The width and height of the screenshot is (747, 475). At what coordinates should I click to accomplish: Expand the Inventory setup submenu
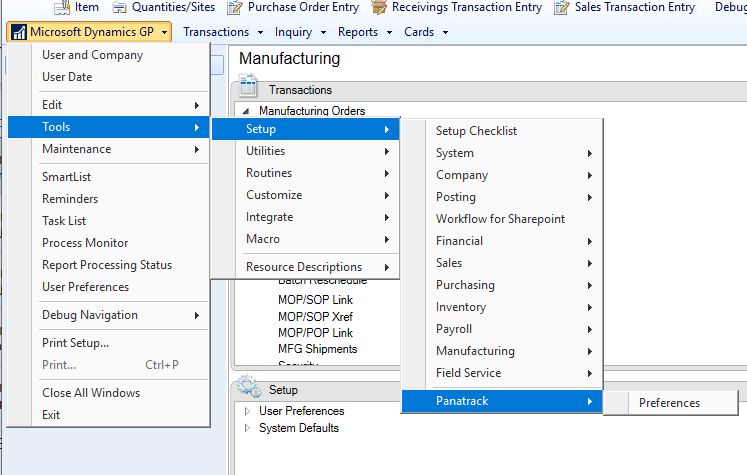pos(502,307)
